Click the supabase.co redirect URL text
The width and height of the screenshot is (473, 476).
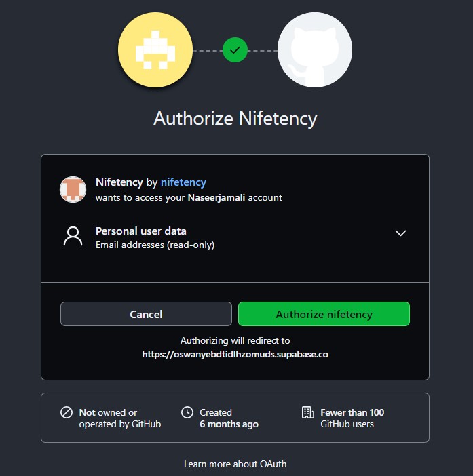click(x=235, y=354)
